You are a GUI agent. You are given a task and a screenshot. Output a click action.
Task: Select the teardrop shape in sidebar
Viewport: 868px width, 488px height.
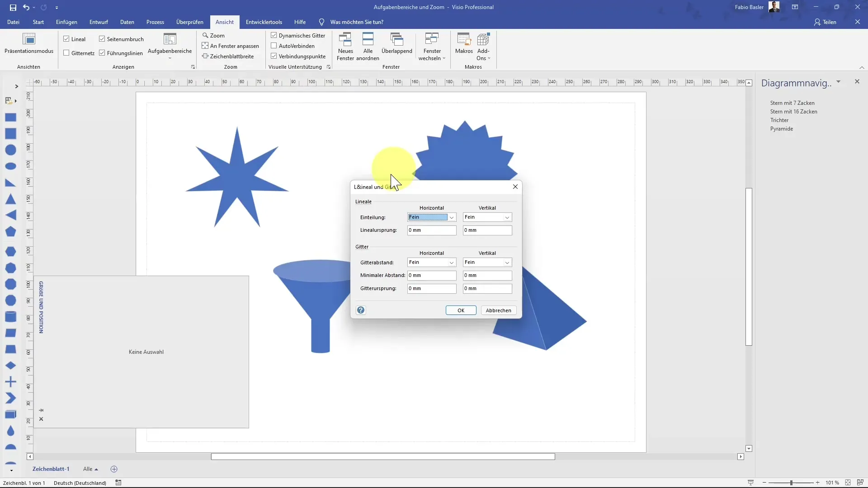pos(10,431)
